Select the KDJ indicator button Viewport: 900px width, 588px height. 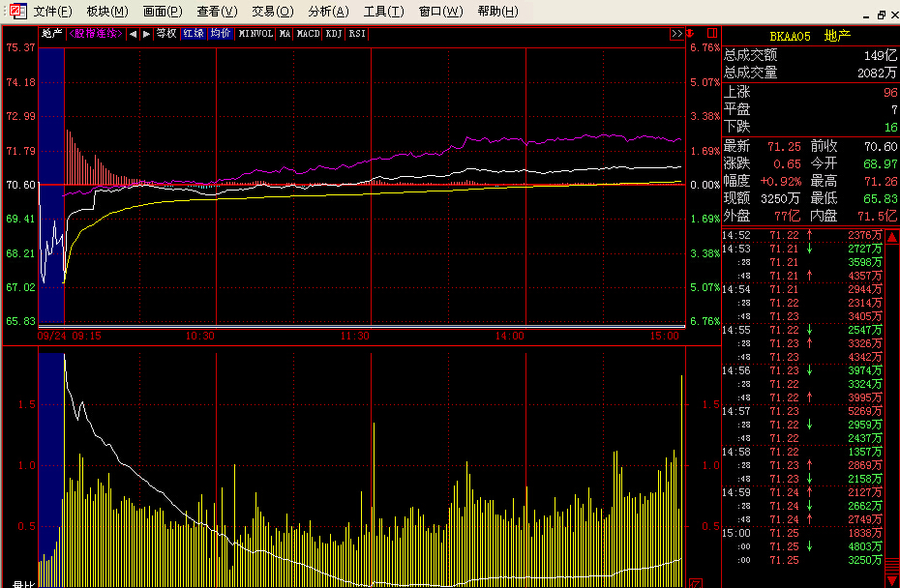coord(334,34)
